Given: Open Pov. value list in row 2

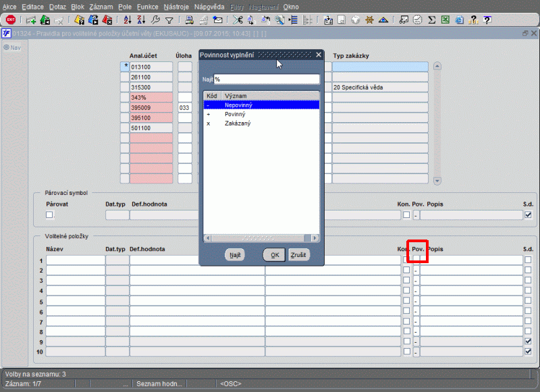Looking at the screenshot, I should (x=416, y=271).
